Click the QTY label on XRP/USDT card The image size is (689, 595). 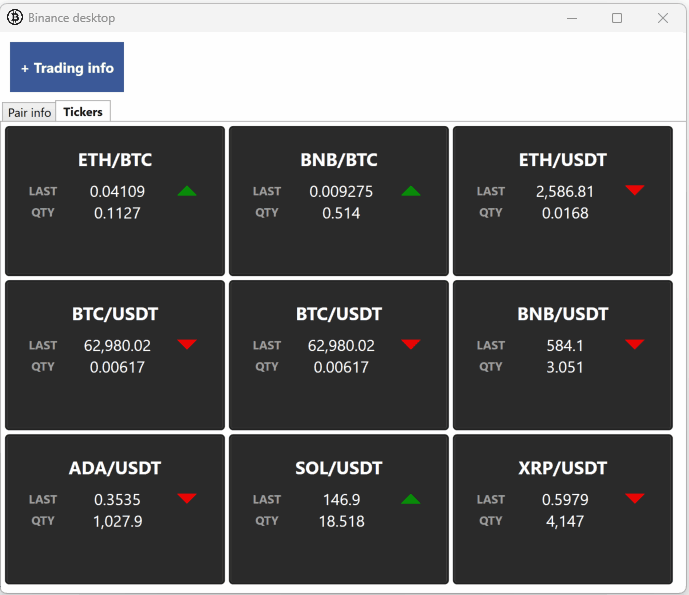pyautogui.click(x=490, y=521)
